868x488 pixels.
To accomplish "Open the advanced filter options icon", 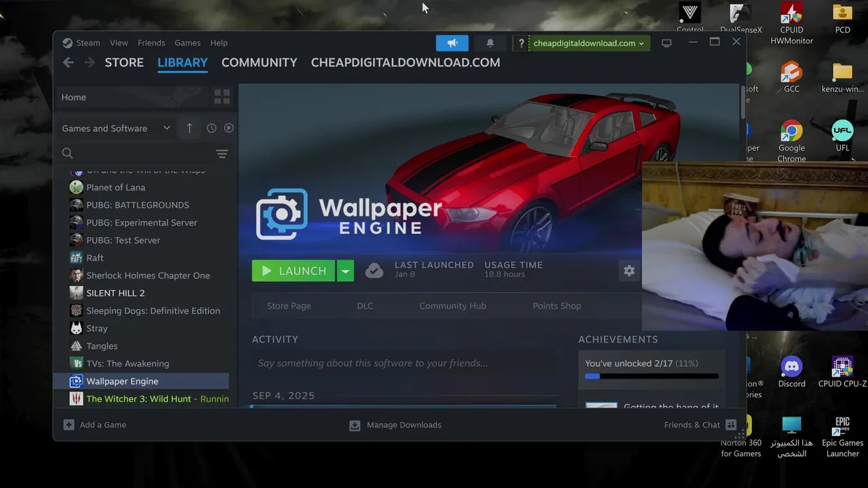I will [222, 154].
